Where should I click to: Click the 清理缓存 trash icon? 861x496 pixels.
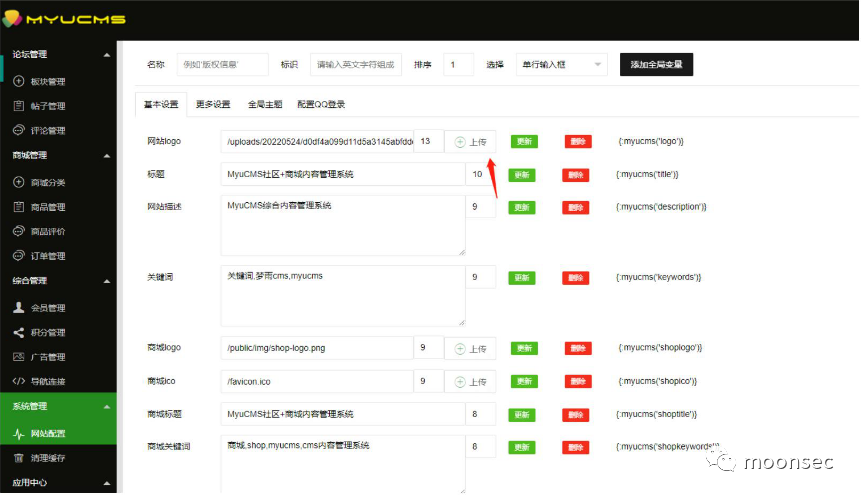tap(19, 458)
